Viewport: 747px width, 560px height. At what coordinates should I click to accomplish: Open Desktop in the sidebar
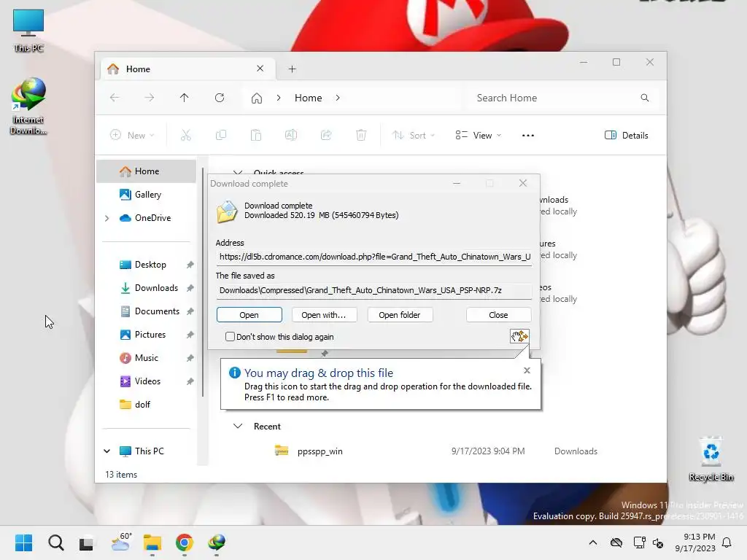150,265
